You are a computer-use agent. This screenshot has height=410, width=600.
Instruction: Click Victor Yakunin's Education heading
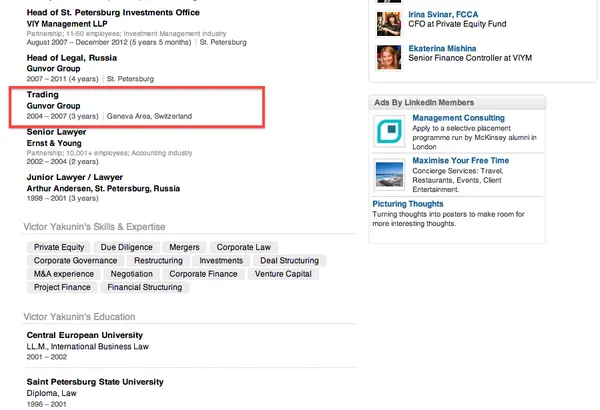[79, 317]
